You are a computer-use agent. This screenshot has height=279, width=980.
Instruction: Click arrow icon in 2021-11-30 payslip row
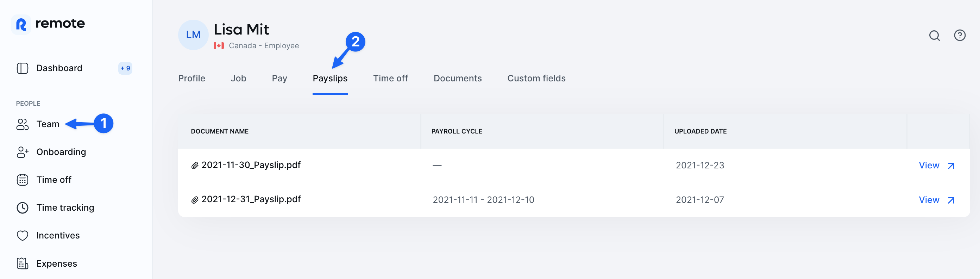coord(951,166)
